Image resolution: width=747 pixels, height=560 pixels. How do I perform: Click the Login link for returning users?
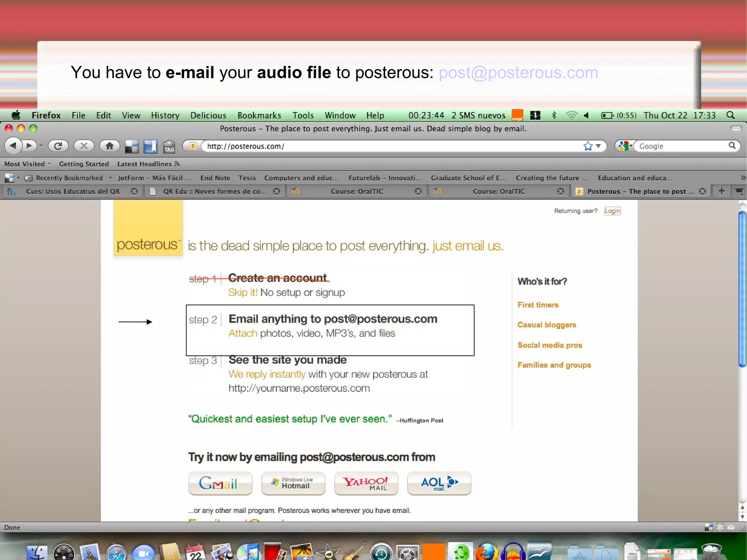pyautogui.click(x=612, y=211)
